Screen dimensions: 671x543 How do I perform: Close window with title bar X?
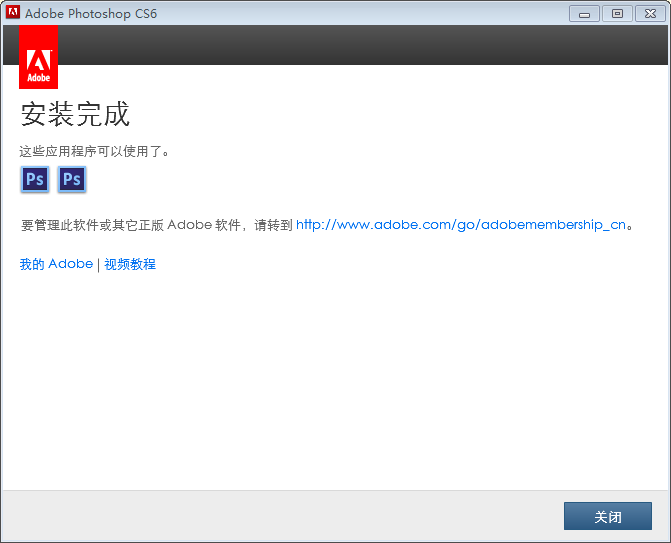(650, 14)
